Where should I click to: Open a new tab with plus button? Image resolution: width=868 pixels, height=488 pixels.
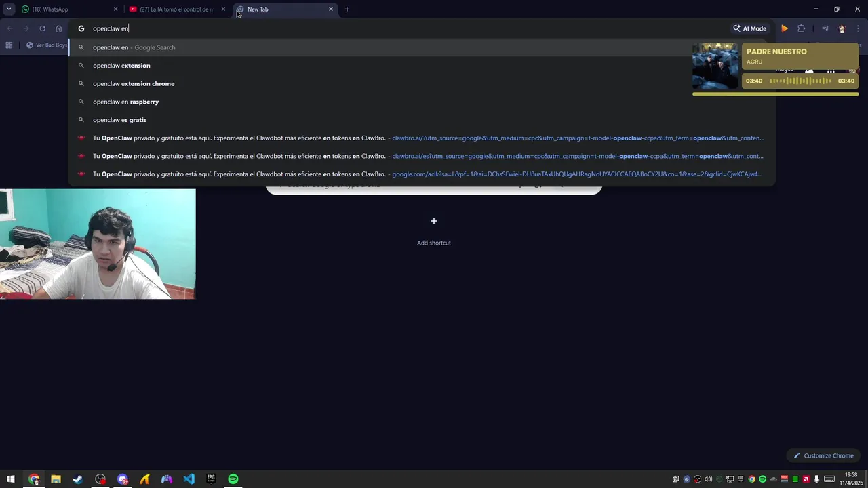pos(347,9)
